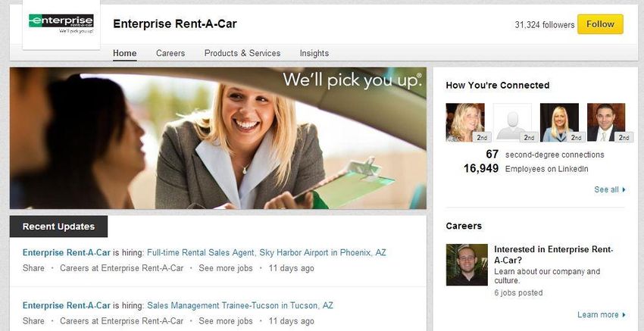Open the Sales Management Trainee-Tucson job link

(x=240, y=305)
